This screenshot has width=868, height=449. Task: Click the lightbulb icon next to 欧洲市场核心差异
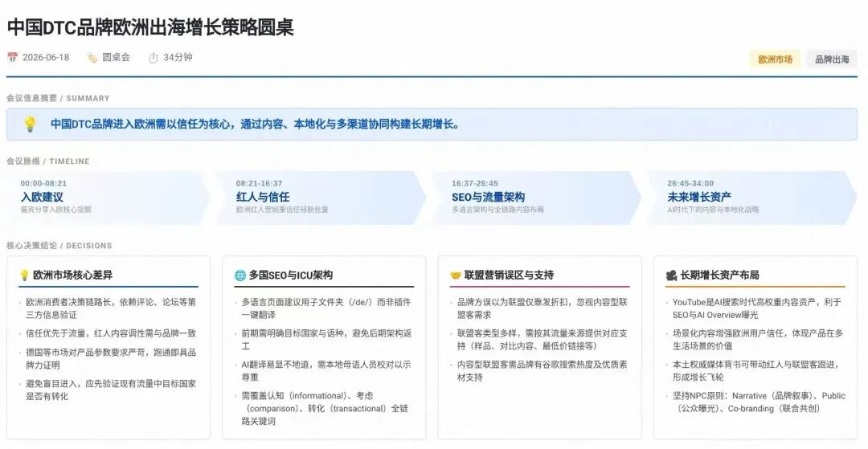click(x=24, y=275)
